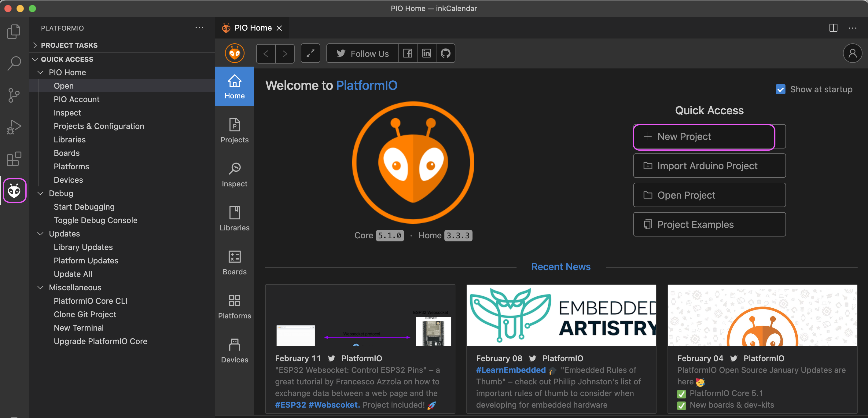Click the LinkedIn icon in toolbar
Screen dimensions: 868x418
coord(426,53)
